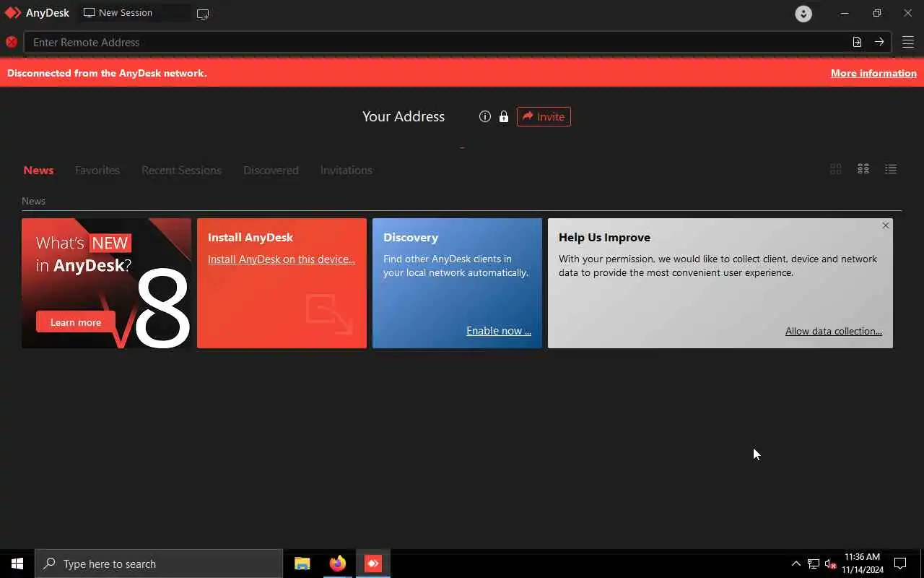
Task: Click the Enter Remote Address field
Action: (437, 42)
